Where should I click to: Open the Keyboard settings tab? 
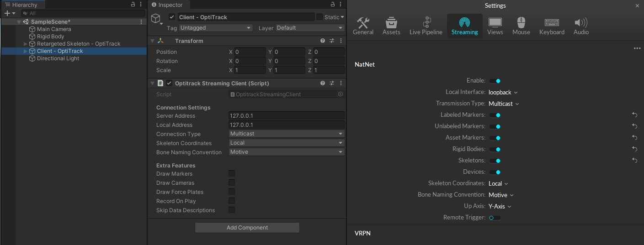(552, 26)
